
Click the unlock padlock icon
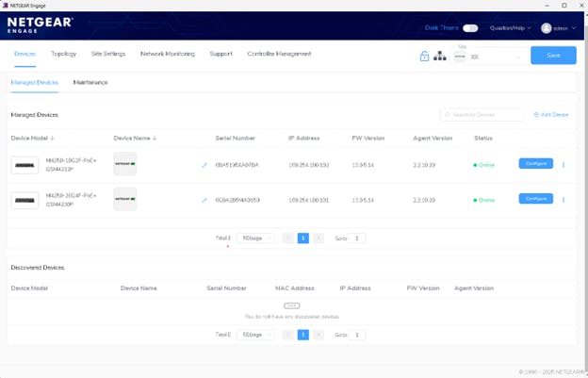click(x=424, y=56)
